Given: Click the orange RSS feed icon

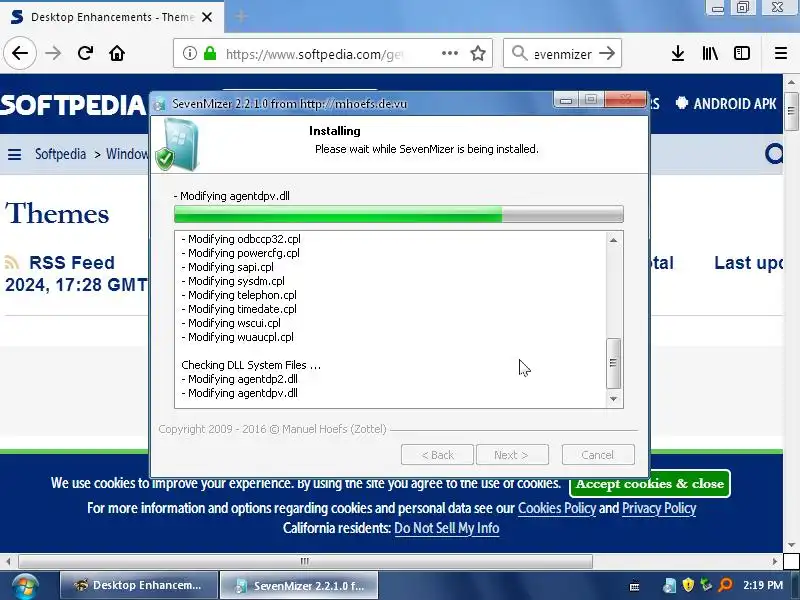Looking at the screenshot, I should tap(12, 262).
